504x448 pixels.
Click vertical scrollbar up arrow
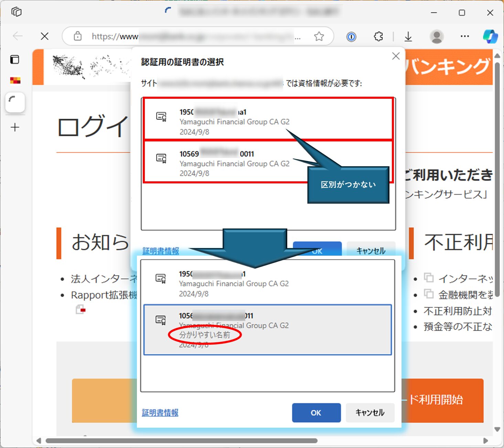(497, 55)
